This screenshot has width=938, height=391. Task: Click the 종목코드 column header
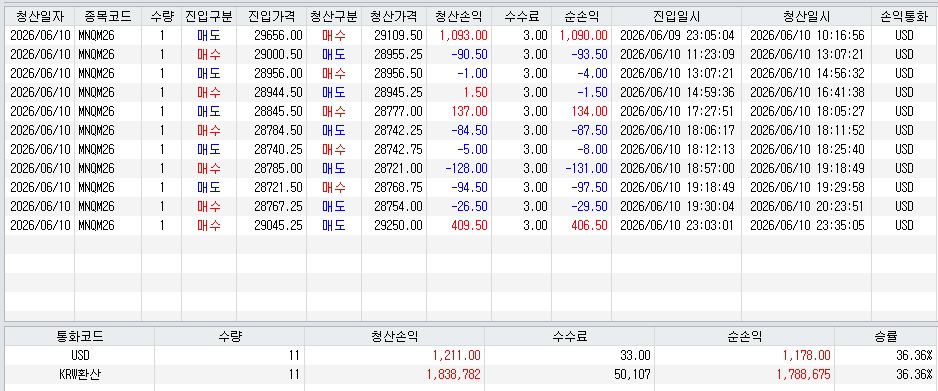click(108, 16)
